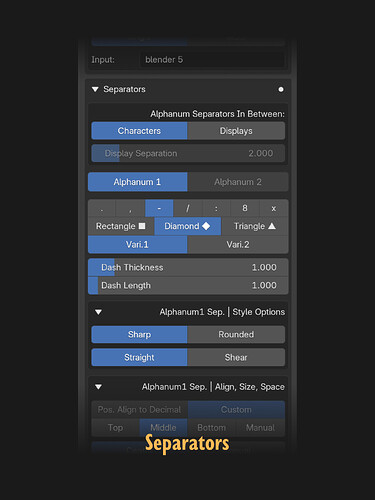375x500 pixels.
Task: Choose the slash separator symbol
Action: tap(188, 209)
